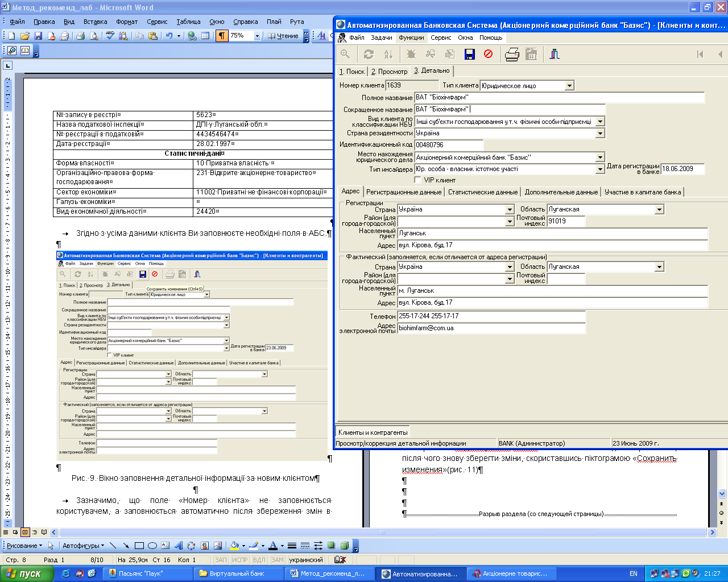Click the sort icon in the ABS toolbar
Screen dimensions: 728x582
coord(388,54)
